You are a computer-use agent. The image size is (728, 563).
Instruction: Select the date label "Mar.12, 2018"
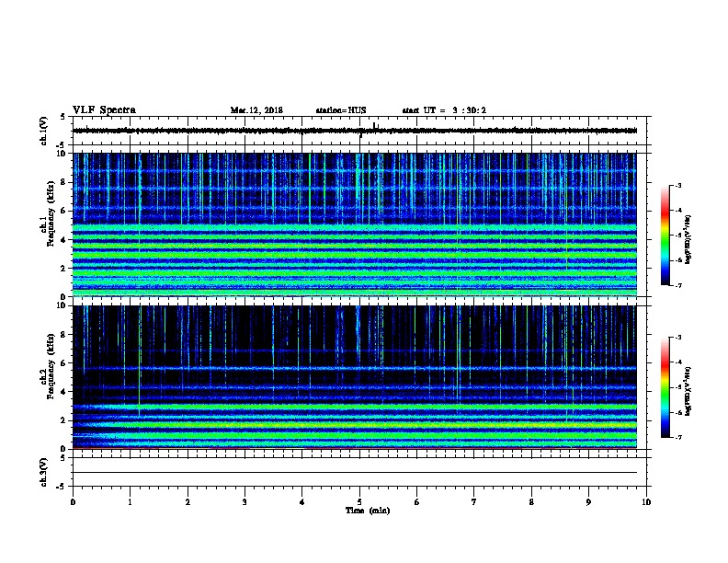[256, 110]
